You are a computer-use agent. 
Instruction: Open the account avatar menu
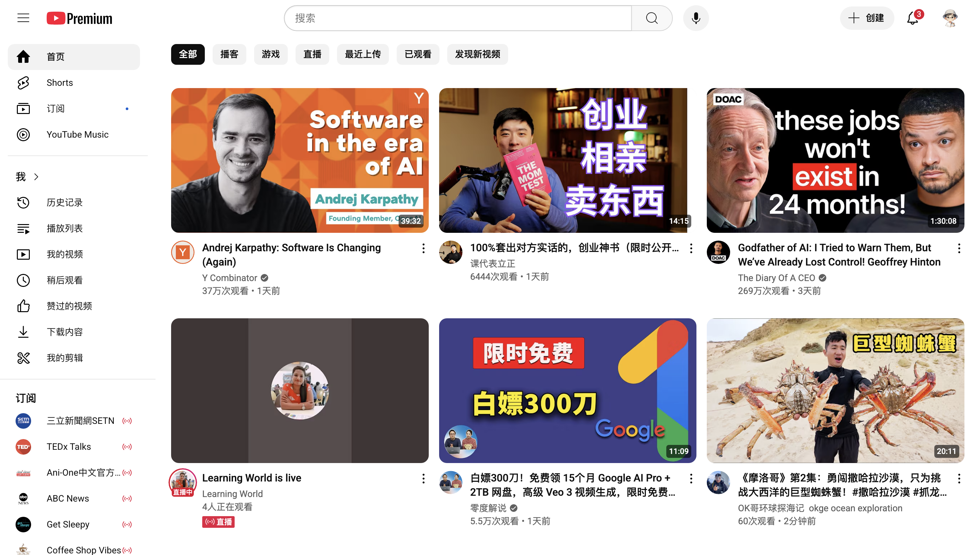(x=950, y=18)
